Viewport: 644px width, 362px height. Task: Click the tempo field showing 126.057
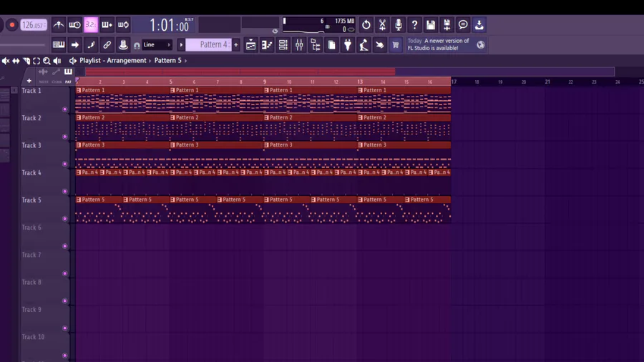click(x=33, y=25)
